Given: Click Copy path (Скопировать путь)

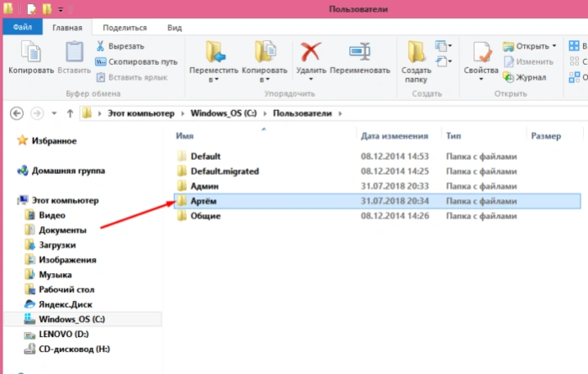Looking at the screenshot, I should tap(136, 62).
